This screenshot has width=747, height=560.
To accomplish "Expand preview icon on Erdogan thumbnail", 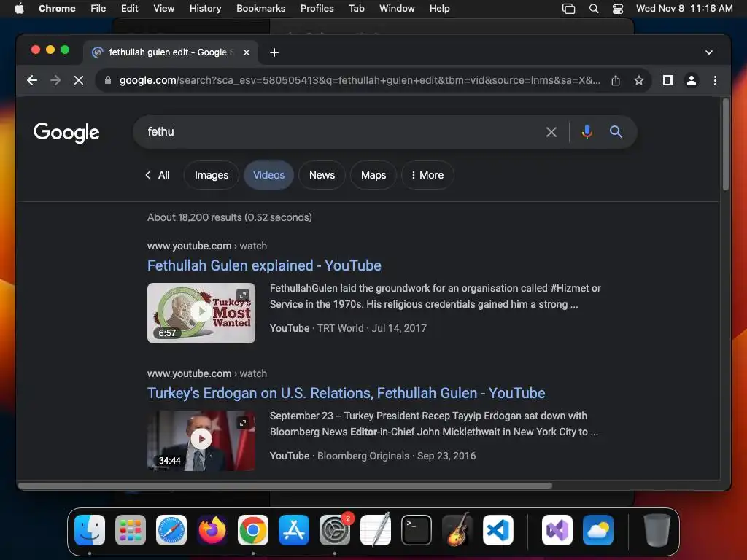I will tap(243, 423).
